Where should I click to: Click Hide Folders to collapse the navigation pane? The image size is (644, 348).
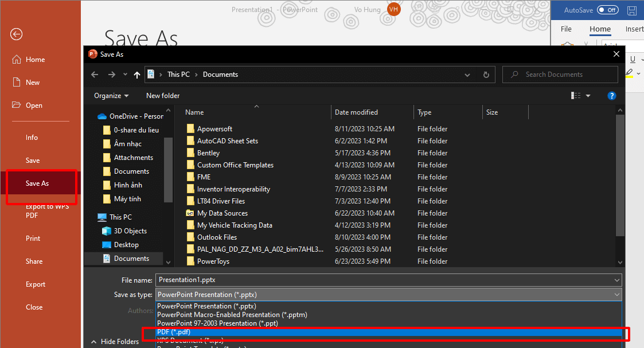pyautogui.click(x=115, y=342)
